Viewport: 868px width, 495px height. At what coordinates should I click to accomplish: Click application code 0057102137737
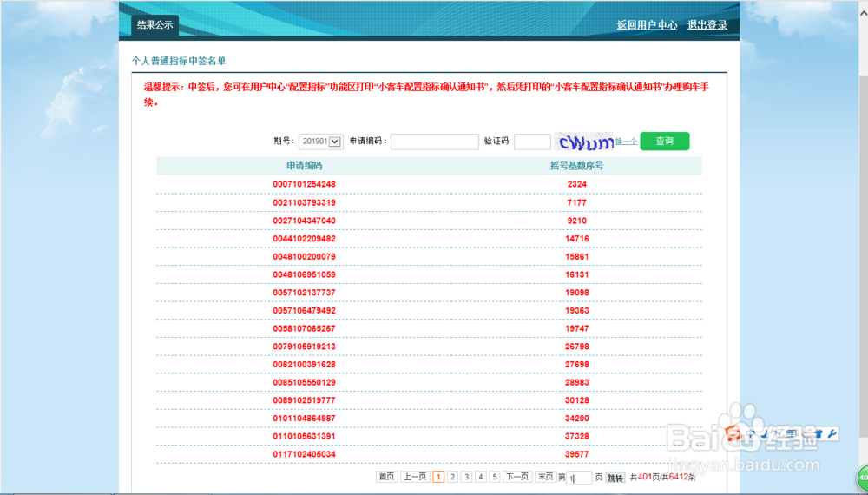click(304, 293)
